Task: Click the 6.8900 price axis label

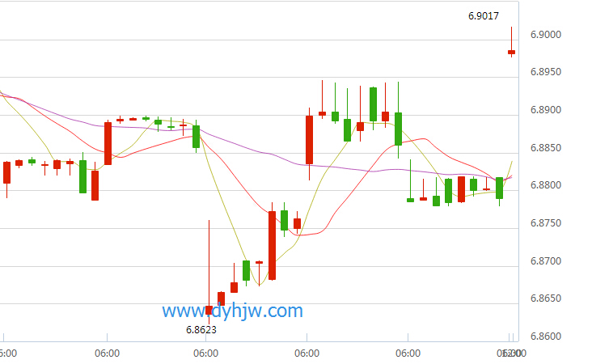Action: (x=546, y=110)
